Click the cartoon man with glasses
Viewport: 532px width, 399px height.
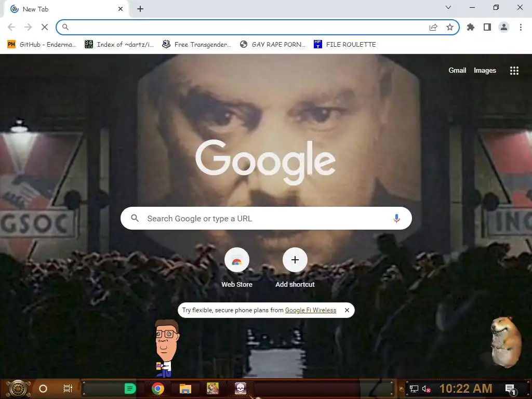166,349
